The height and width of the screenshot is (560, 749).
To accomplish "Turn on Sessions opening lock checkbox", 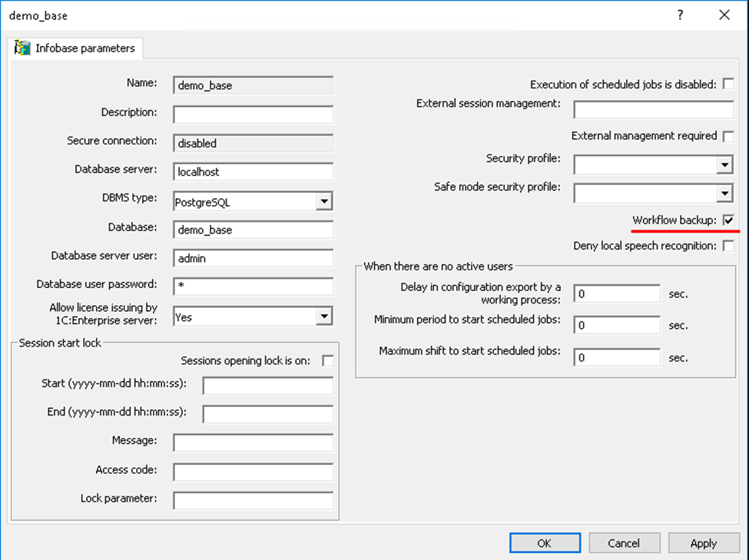I will pyautogui.click(x=328, y=360).
